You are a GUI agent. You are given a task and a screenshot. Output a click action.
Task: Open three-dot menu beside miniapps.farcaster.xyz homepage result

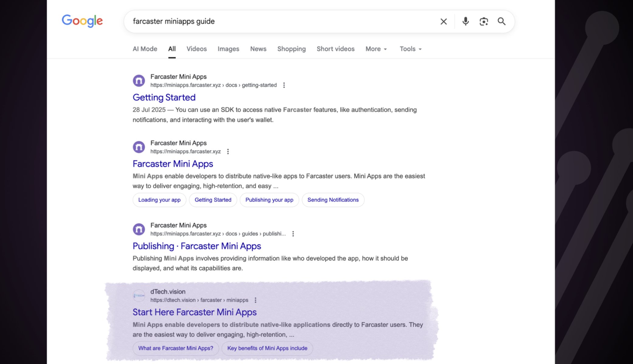tap(228, 152)
